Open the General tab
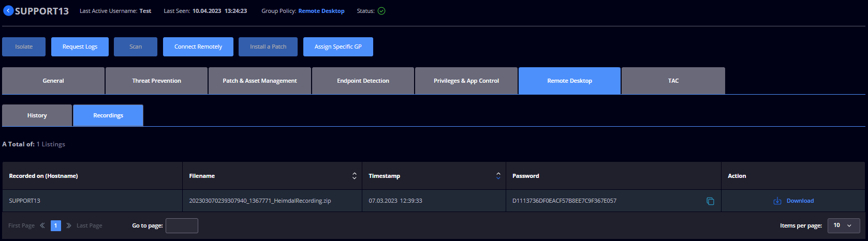 click(53, 81)
